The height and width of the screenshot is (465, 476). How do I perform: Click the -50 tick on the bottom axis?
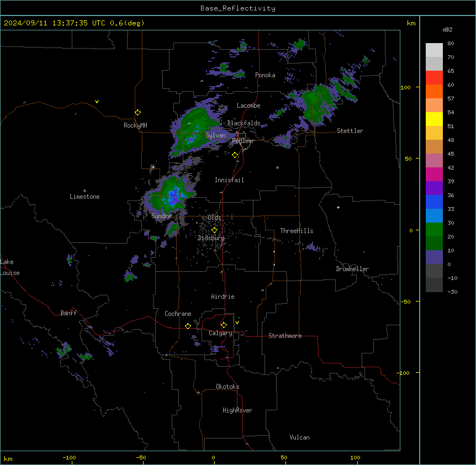pos(141,457)
